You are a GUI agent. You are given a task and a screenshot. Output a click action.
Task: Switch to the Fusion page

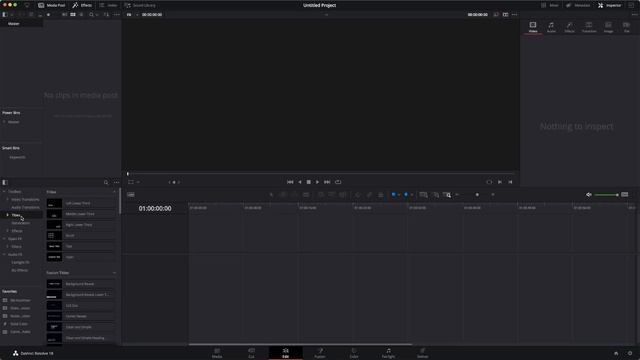tap(320, 353)
